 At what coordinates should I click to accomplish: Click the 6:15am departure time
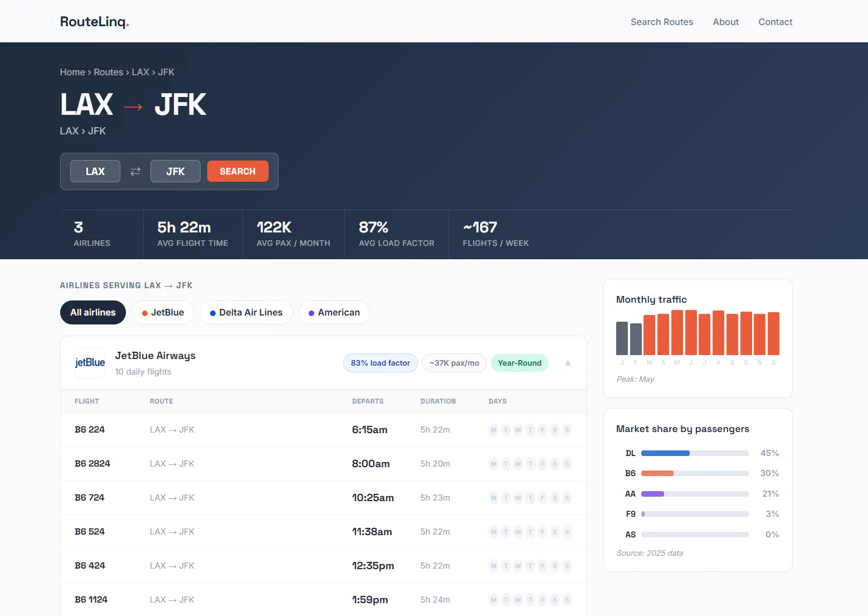(369, 430)
